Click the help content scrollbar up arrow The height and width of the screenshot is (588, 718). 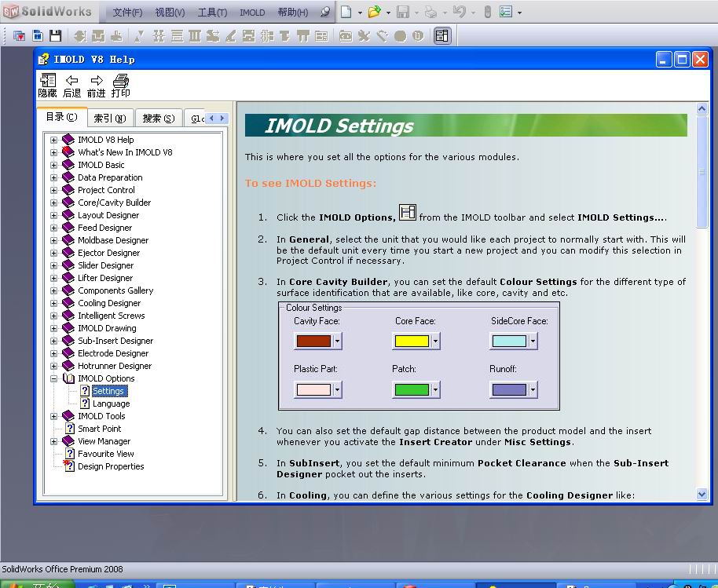point(702,108)
